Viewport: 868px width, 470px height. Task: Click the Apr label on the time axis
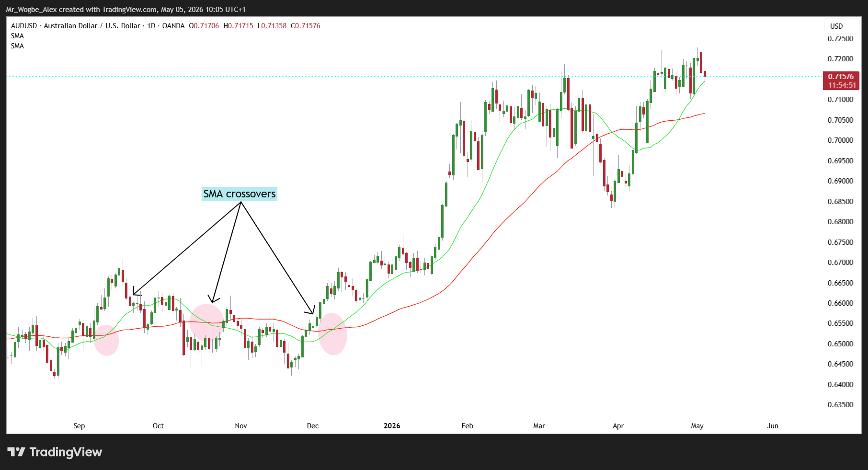(618, 426)
